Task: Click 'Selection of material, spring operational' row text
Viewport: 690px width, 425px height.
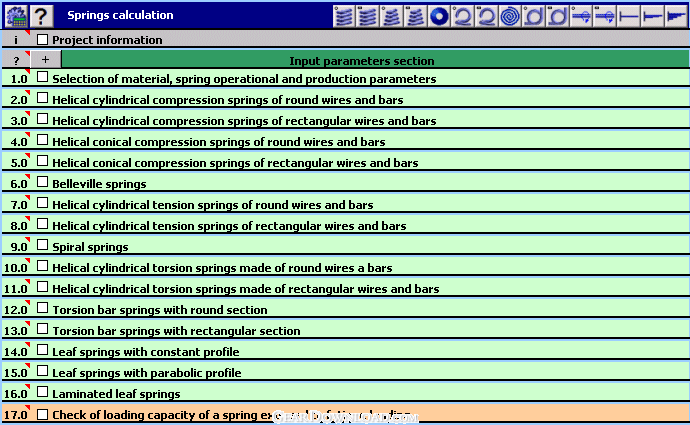Action: (244, 79)
